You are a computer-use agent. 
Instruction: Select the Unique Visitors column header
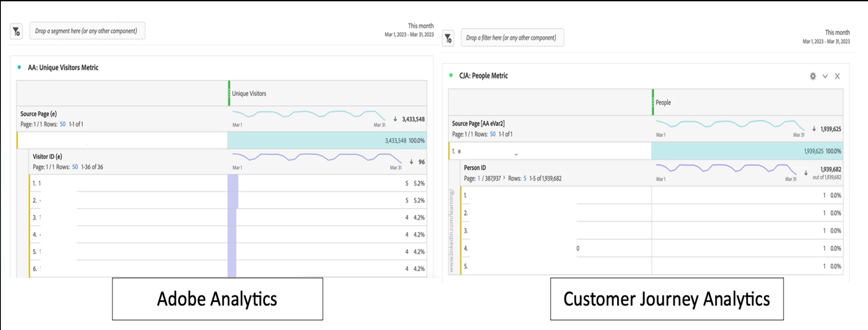tap(249, 93)
